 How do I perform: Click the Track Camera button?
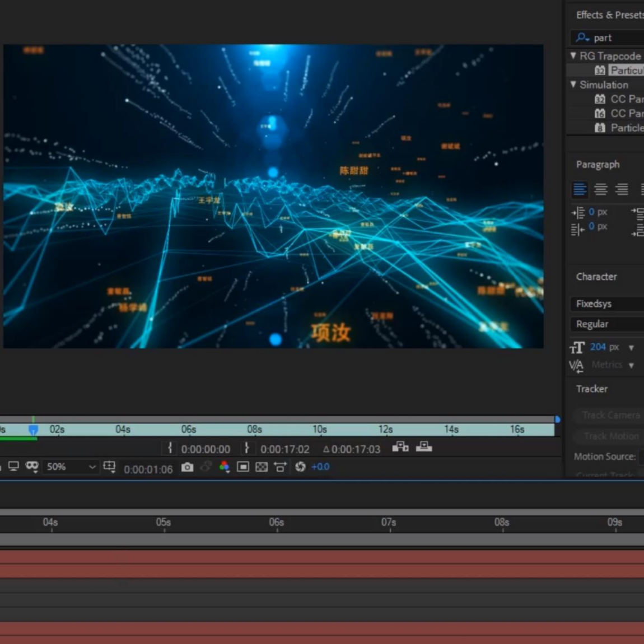coord(609,415)
